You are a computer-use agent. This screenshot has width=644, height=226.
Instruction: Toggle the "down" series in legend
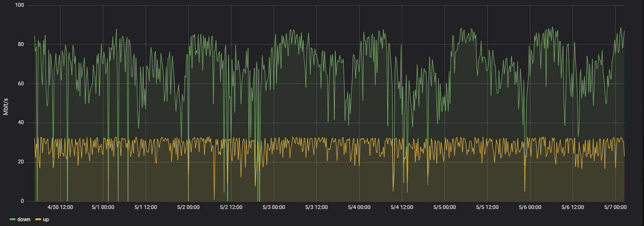click(24, 220)
